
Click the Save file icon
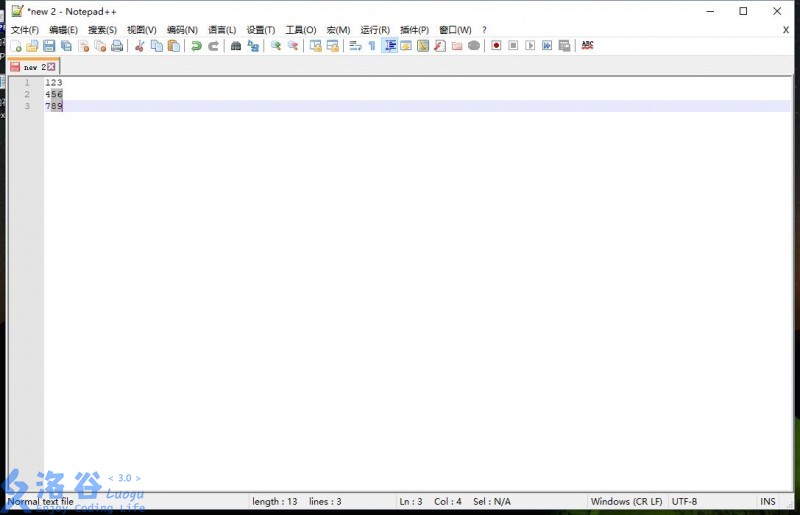(x=49, y=46)
